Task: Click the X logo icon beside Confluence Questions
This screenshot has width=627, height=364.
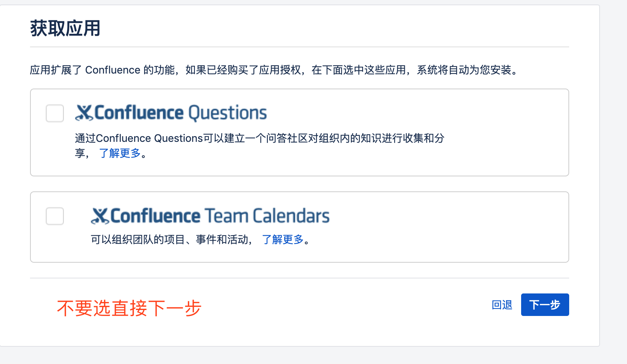Action: click(x=84, y=113)
